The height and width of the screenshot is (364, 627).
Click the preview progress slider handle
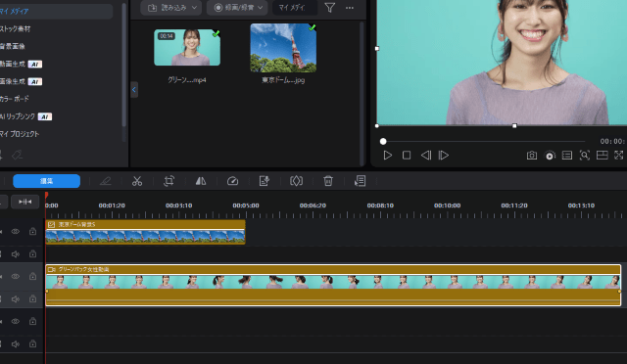(x=383, y=142)
